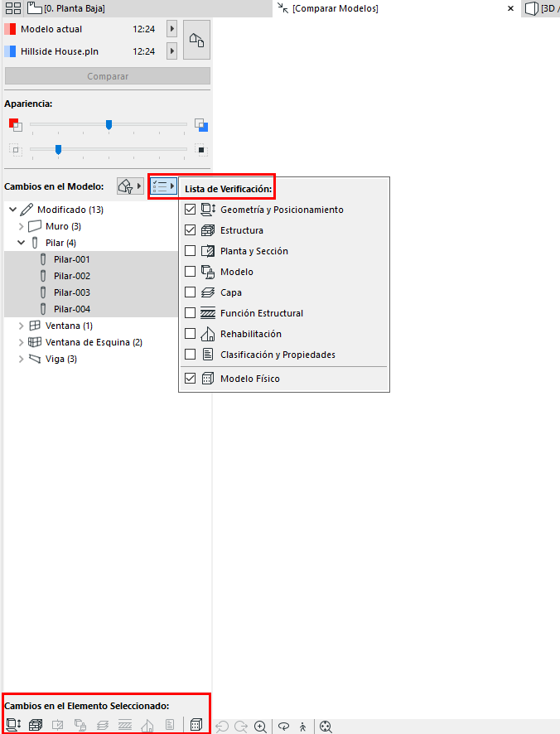Click bottom classification and properties icon
Screen dimensions: 560x734
coord(170,725)
